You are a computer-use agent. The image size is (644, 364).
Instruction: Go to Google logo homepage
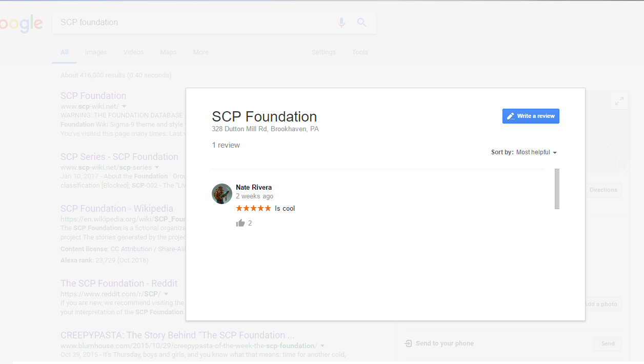21,24
